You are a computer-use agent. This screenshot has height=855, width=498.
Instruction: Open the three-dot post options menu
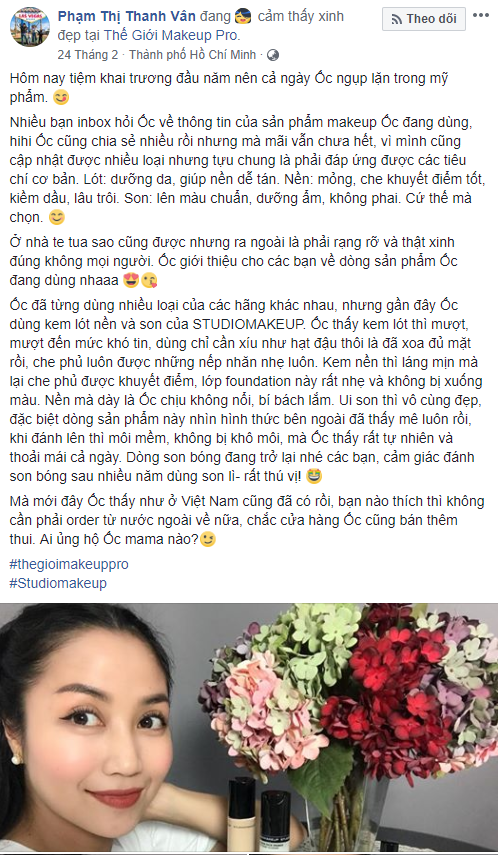pyautogui.click(x=481, y=15)
